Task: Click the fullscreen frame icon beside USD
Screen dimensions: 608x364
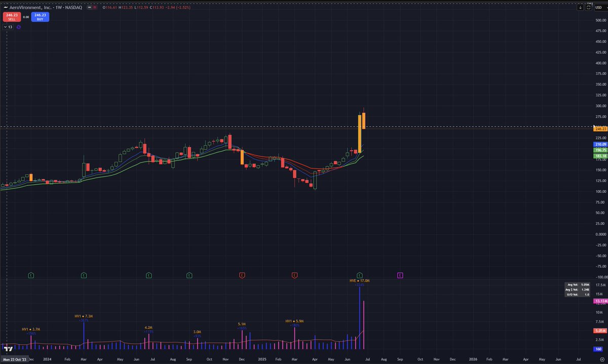Action: [x=589, y=7]
